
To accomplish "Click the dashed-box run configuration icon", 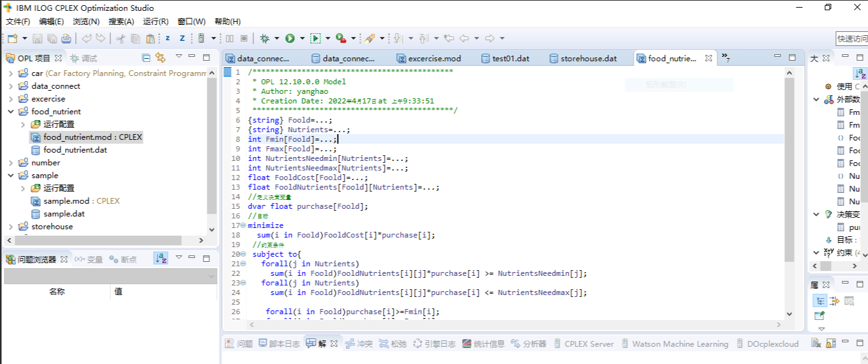I will (315, 38).
